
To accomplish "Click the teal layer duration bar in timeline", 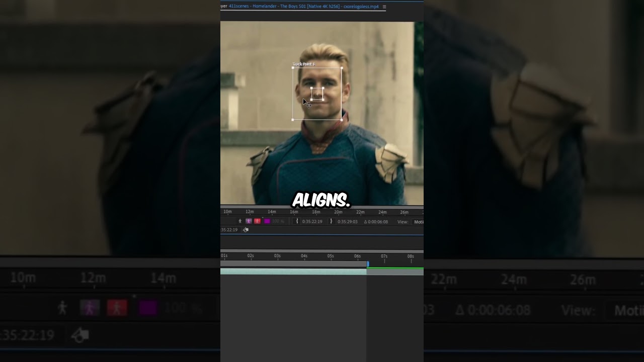I will [293, 271].
